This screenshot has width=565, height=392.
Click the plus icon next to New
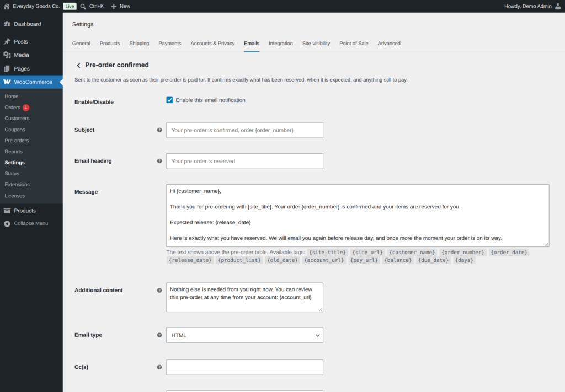(x=114, y=7)
